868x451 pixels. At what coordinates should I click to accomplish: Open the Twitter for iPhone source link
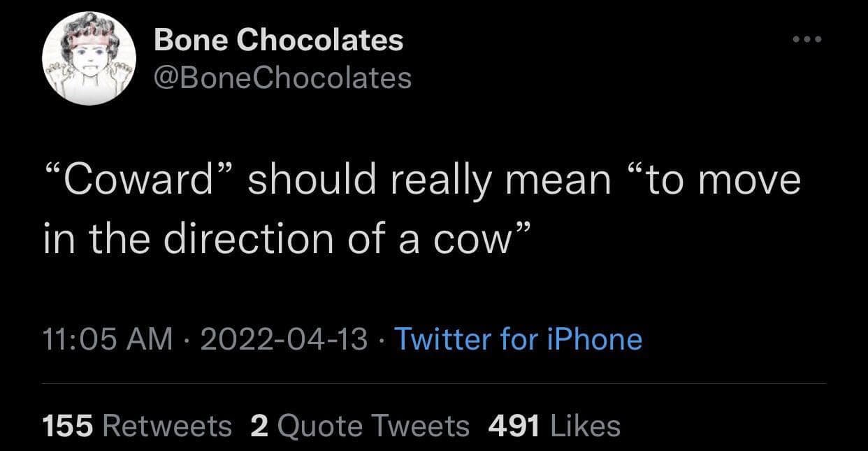[x=519, y=339]
